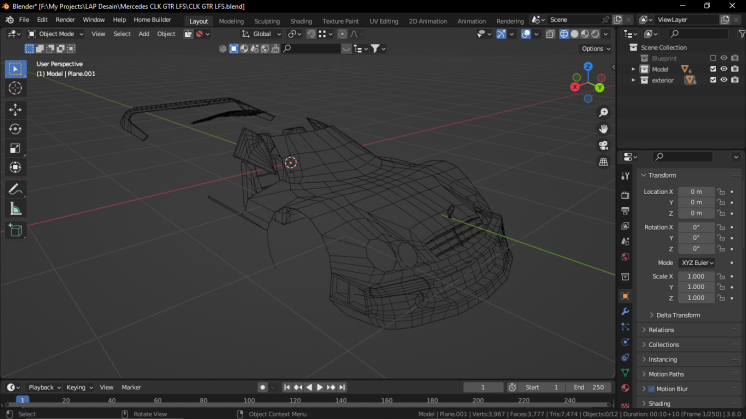This screenshot has width=746, height=419.
Task: Select the Annotate tool
Action: pos(15,190)
